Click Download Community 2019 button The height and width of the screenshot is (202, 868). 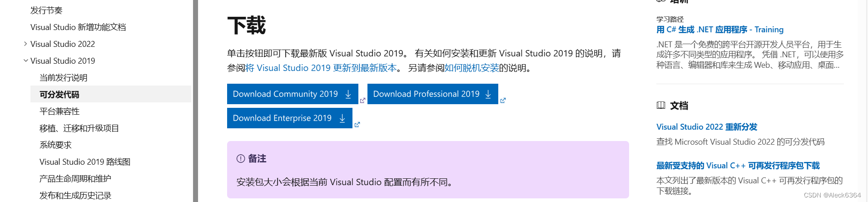click(293, 94)
